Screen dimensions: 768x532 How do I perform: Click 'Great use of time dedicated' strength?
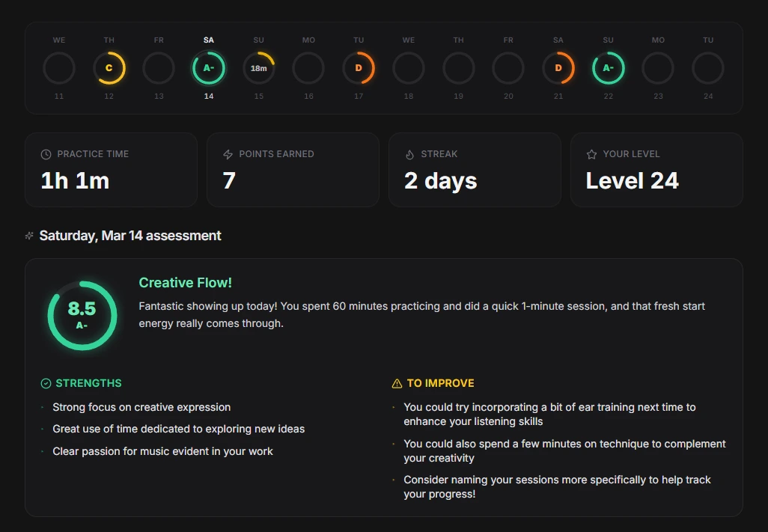click(x=179, y=429)
